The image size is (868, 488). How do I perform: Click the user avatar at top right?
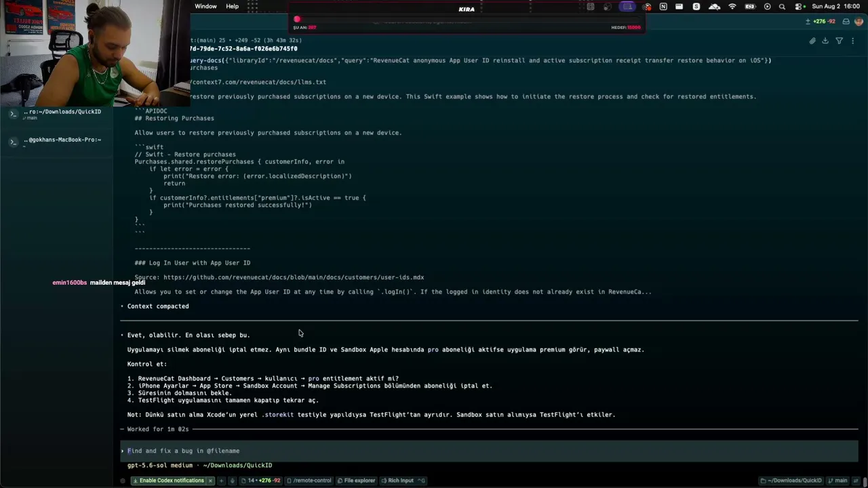[x=859, y=22]
